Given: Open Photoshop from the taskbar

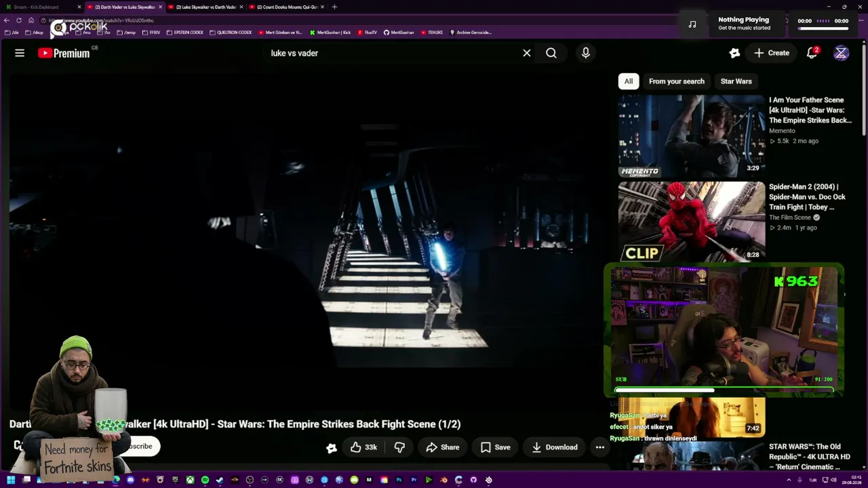Looking at the screenshot, I should pos(399,480).
